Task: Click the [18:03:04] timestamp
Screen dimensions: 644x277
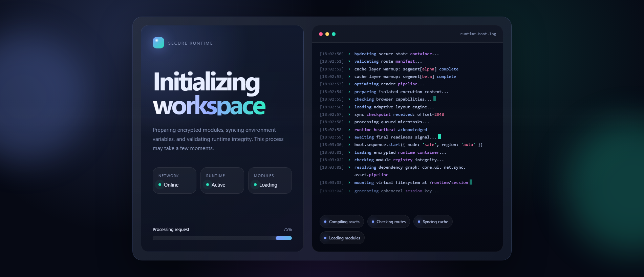Action: 331,191
